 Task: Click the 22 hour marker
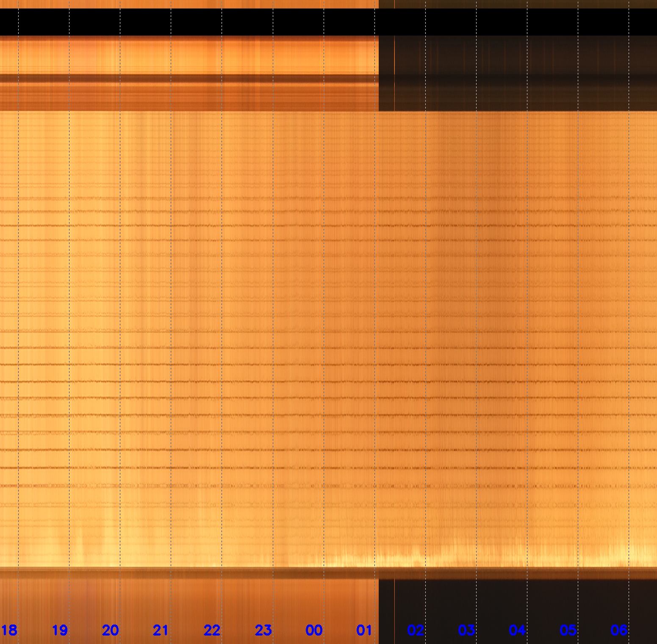(212, 630)
